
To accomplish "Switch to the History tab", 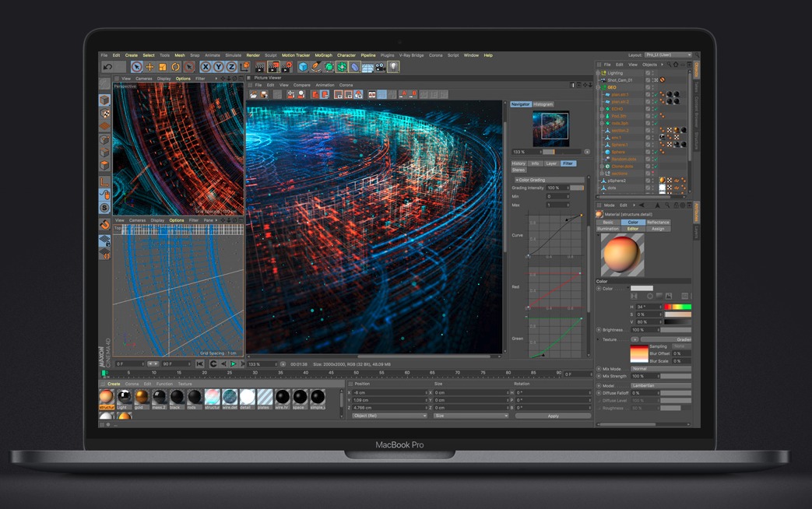I will tap(518, 163).
